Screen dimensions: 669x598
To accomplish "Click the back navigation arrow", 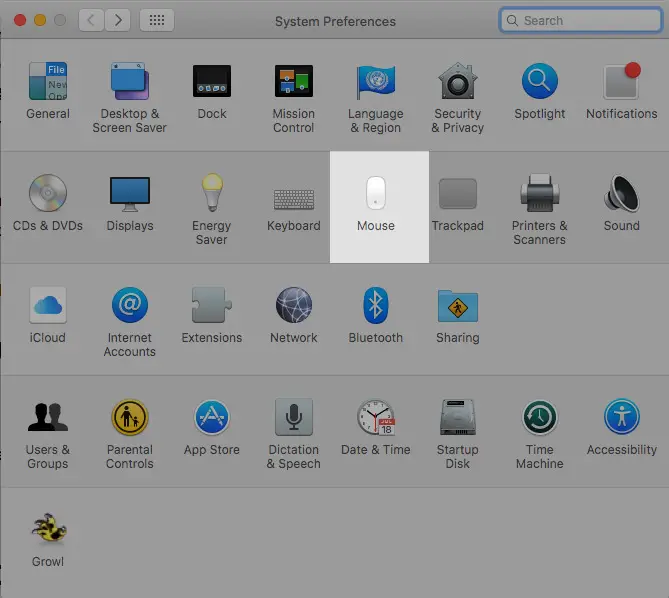I will pyautogui.click(x=91, y=20).
